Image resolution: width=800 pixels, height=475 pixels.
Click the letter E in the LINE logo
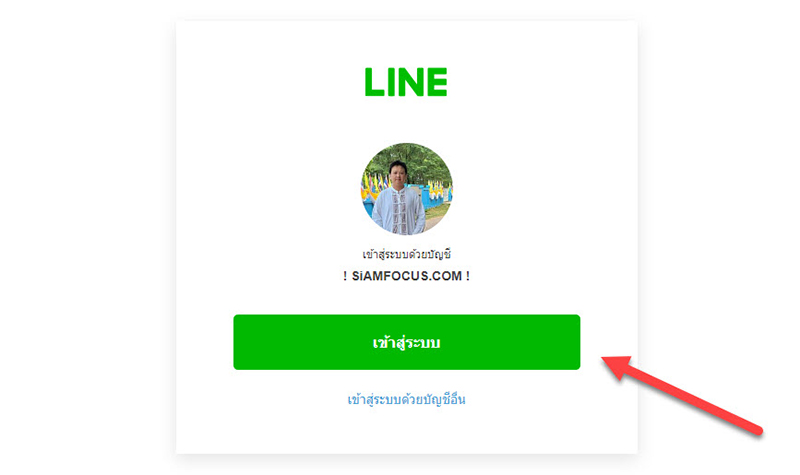[x=437, y=82]
